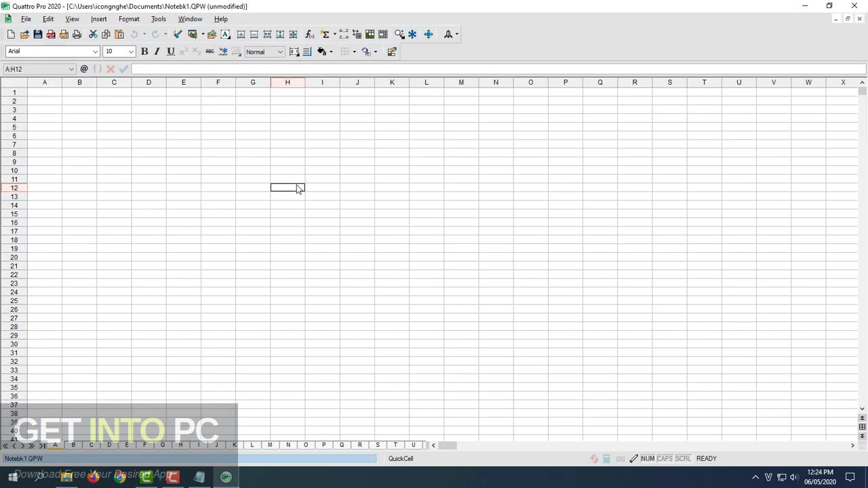The height and width of the screenshot is (488, 868).
Task: Open the Windows notification center icon
Action: (x=850, y=477)
